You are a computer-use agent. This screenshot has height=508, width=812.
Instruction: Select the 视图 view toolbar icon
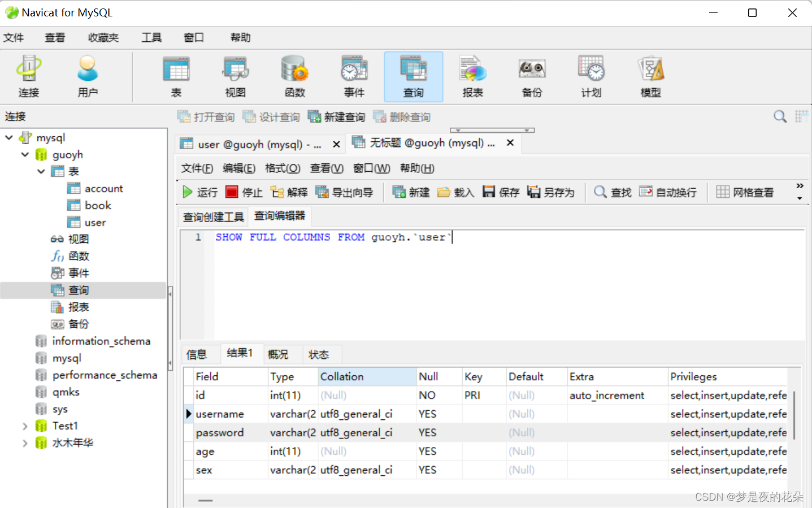(x=236, y=77)
